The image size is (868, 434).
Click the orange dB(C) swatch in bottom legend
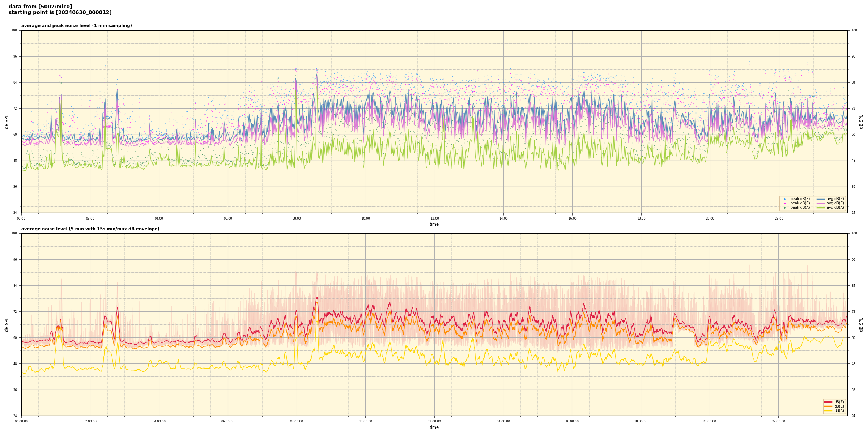[828, 406]
